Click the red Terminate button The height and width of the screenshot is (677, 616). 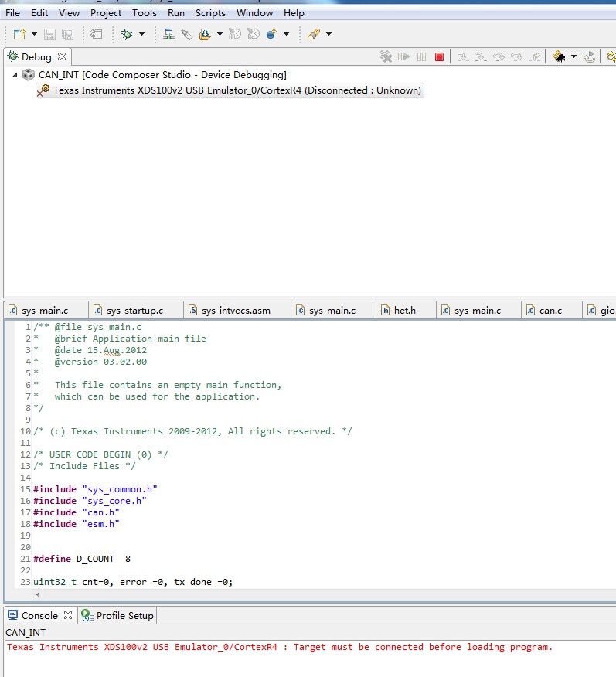pos(439,56)
